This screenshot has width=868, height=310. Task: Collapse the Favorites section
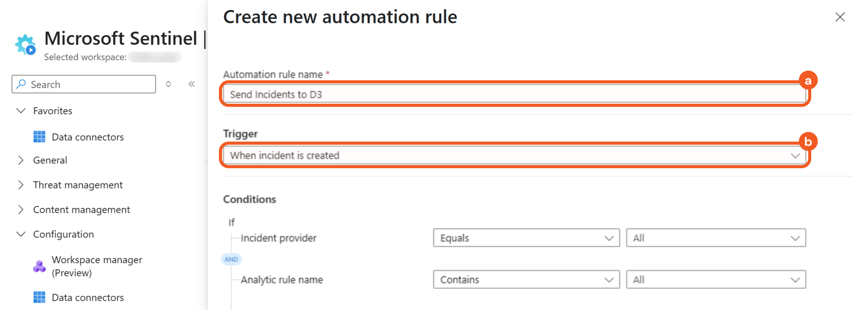21,111
